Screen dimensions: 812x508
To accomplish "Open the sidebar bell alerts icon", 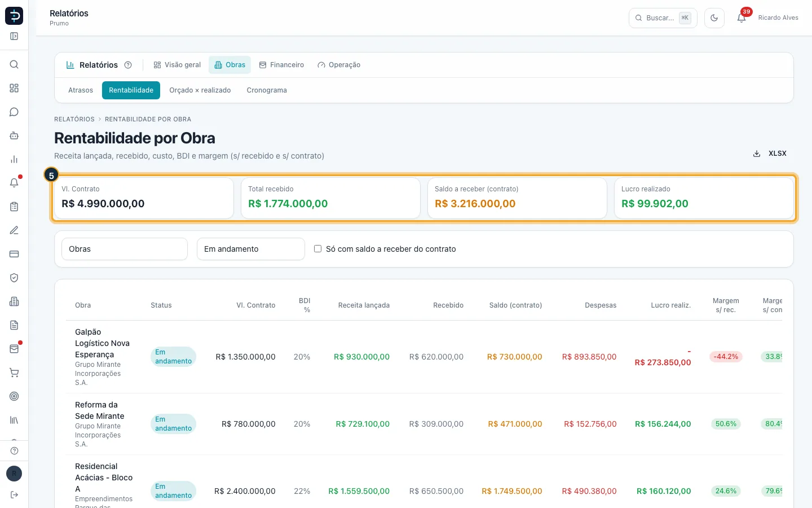I will click(14, 183).
